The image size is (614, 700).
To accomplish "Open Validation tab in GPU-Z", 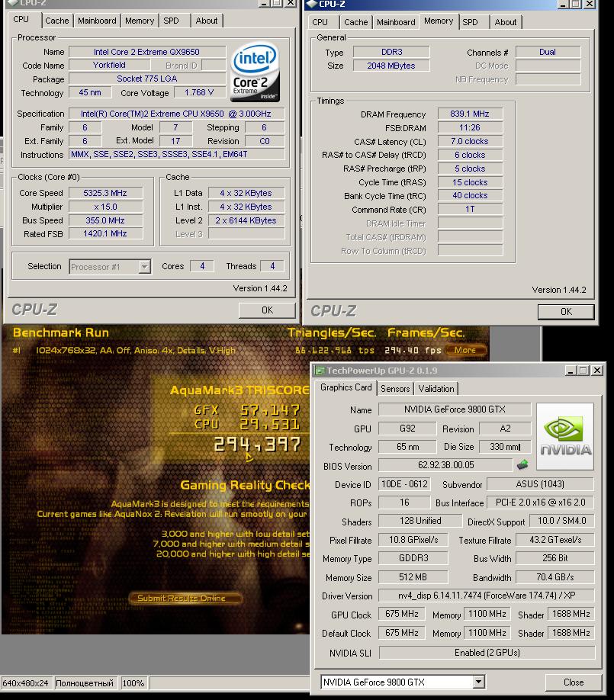I will click(436, 388).
